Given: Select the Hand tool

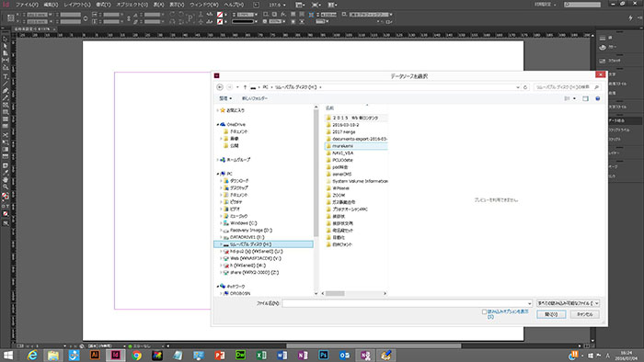Looking at the screenshot, I should coord(6,179).
